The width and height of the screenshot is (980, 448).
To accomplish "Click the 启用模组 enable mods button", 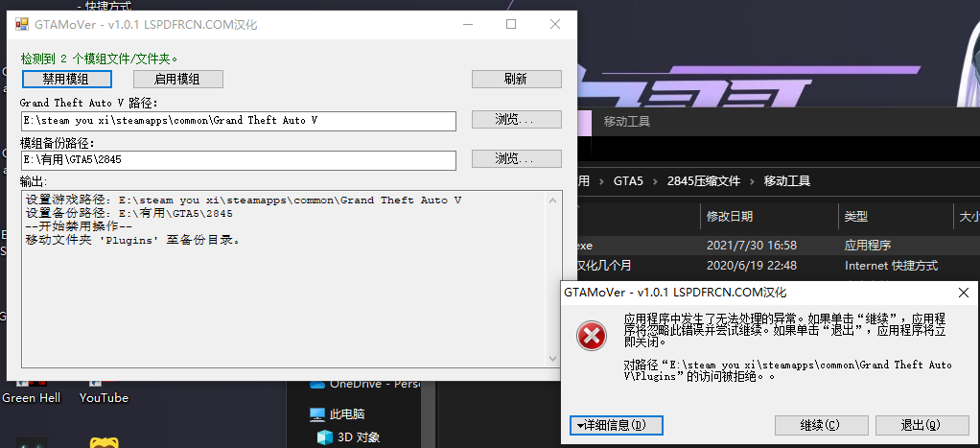I will coord(177,79).
